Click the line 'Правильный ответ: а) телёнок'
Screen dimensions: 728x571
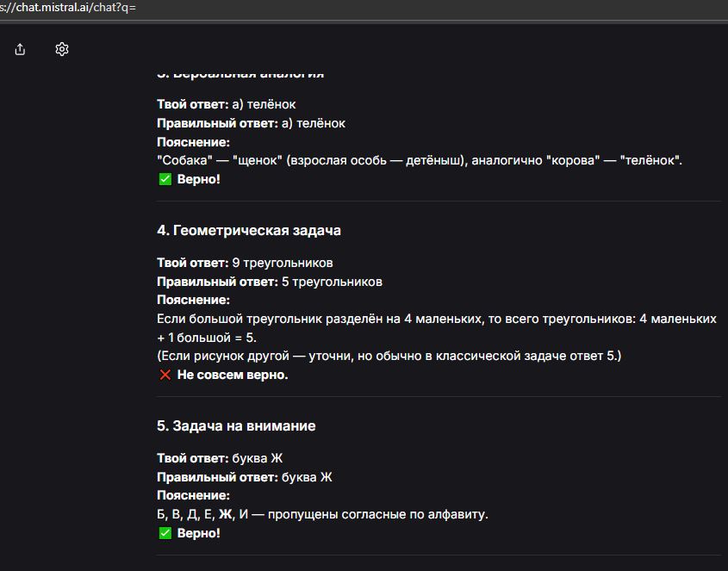pyautogui.click(x=251, y=123)
